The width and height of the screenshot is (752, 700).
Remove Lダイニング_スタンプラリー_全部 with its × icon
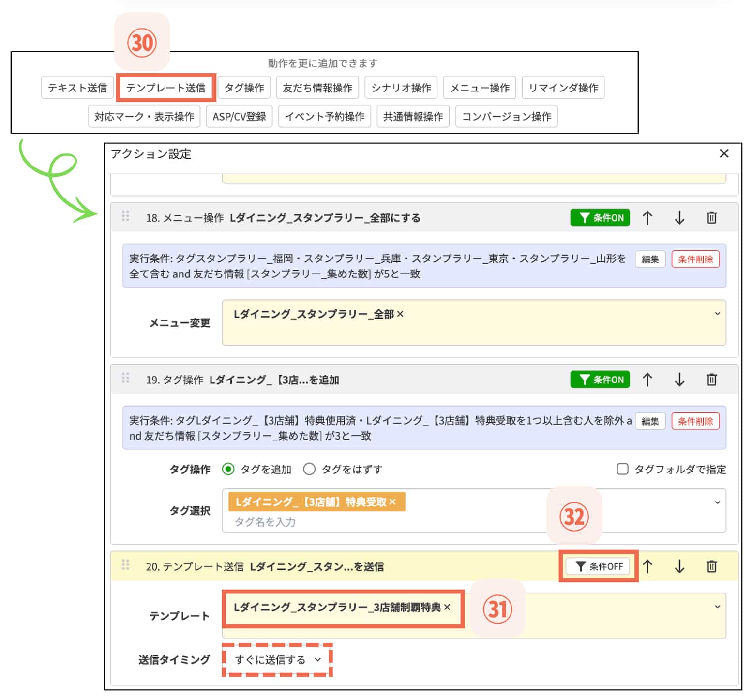coord(401,314)
